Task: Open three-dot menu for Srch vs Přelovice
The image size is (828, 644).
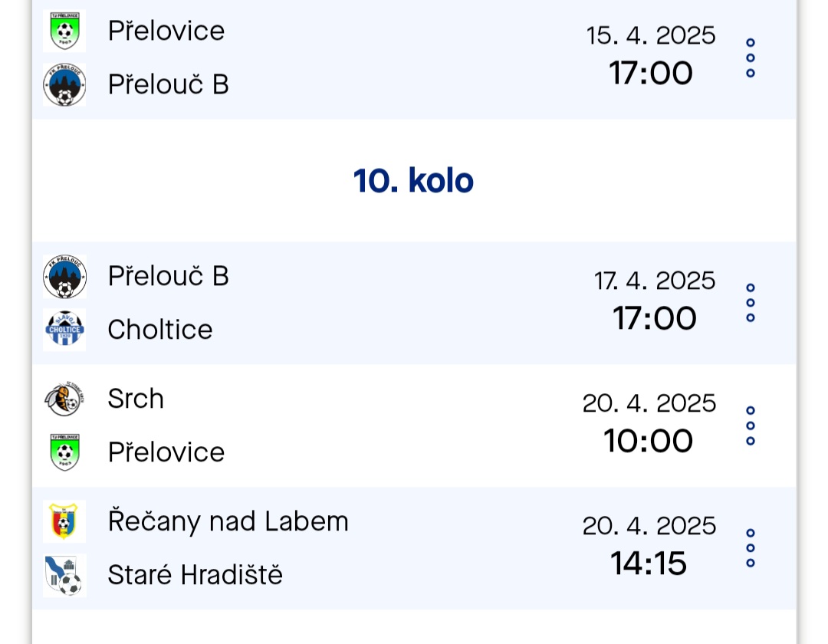Action: point(751,426)
